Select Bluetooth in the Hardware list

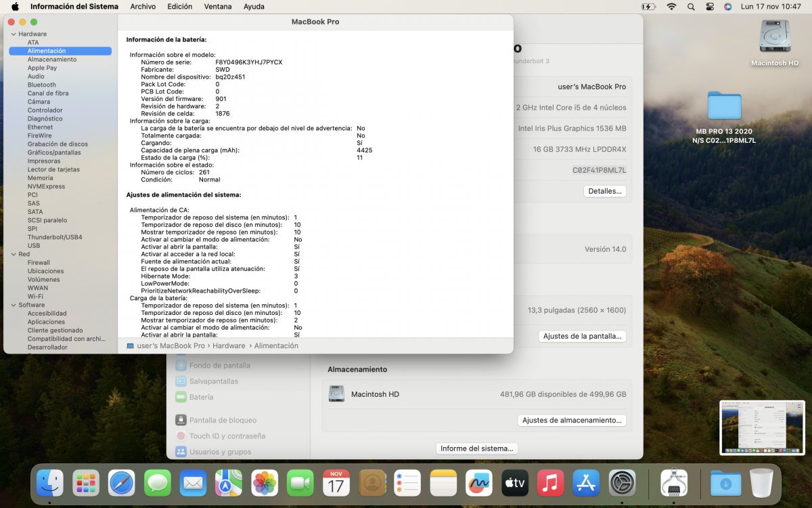[42, 85]
